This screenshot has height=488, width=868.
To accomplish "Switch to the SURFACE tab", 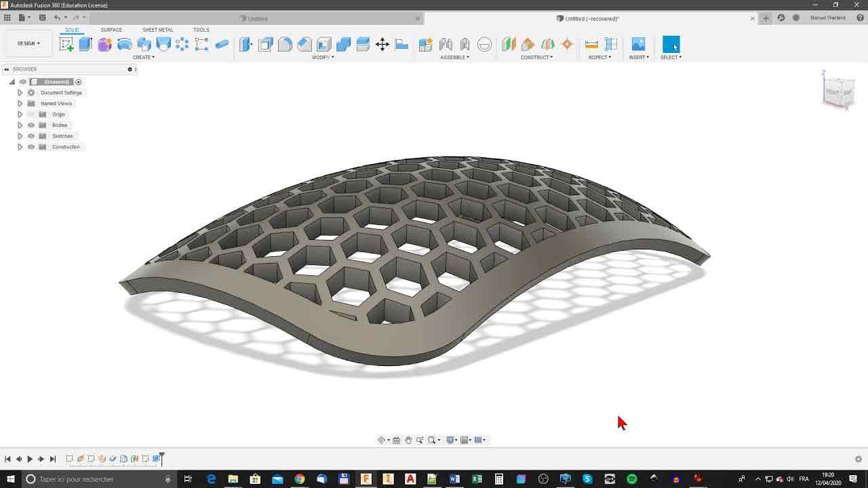I will [111, 30].
